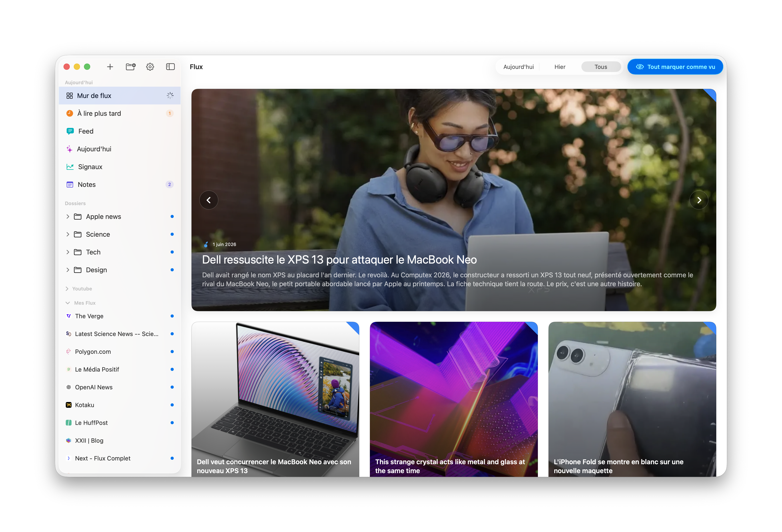
Task: Open Dell ressuscite le XPS 13 headline
Action: 339,260
